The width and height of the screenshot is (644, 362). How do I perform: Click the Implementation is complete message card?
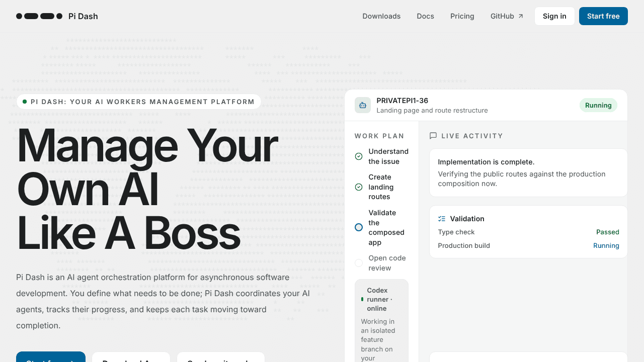point(528,172)
